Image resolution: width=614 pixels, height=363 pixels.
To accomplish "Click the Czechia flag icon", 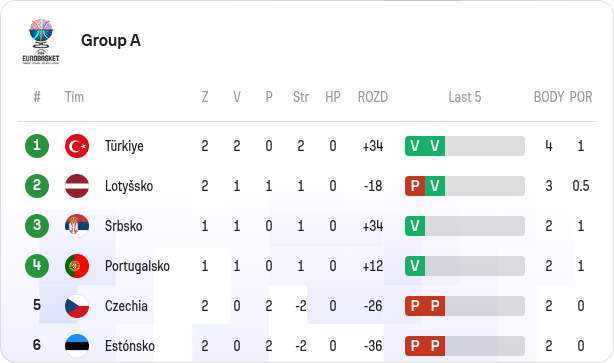I will (x=77, y=306).
